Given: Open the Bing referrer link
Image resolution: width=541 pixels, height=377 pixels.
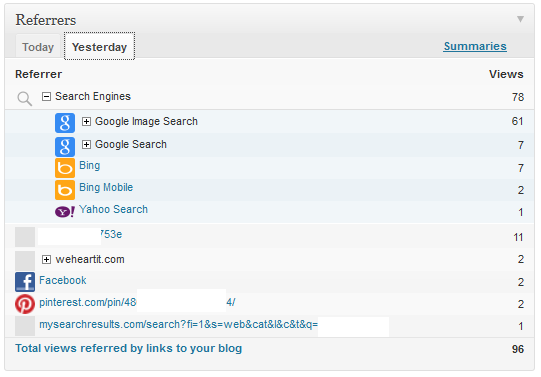Looking at the screenshot, I should click(x=90, y=166).
